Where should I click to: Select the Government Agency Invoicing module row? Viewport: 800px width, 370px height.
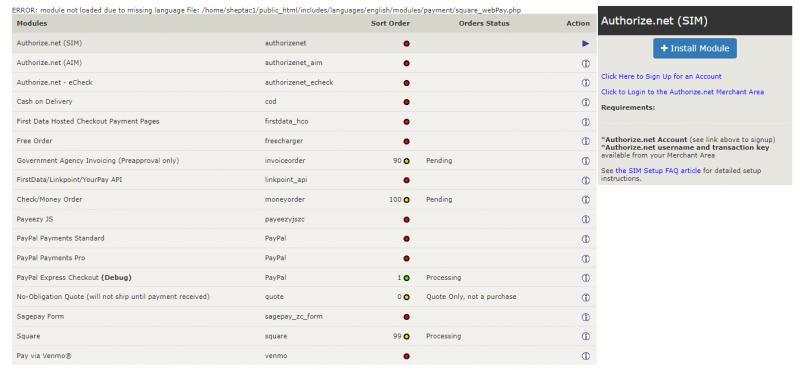[304, 161]
